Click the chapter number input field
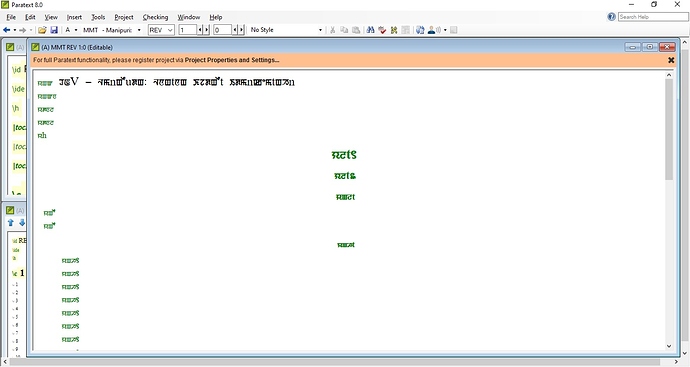 (187, 30)
